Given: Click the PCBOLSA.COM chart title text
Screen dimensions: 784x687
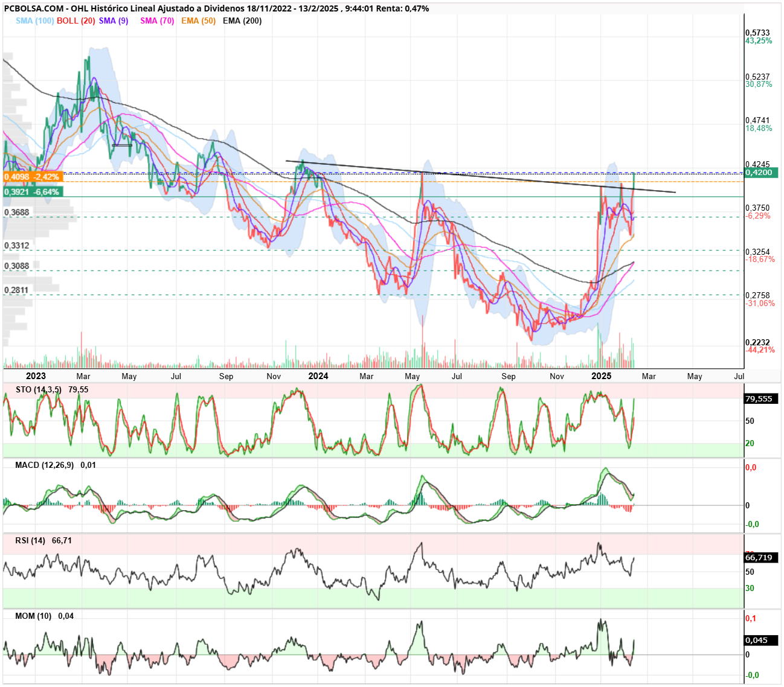Looking at the screenshot, I should point(34,8).
